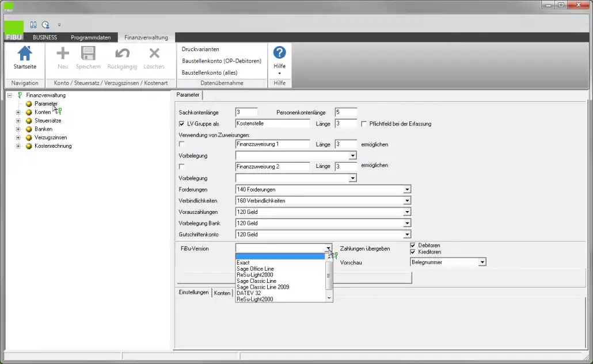Expand the Banken tree node

pos(18,129)
